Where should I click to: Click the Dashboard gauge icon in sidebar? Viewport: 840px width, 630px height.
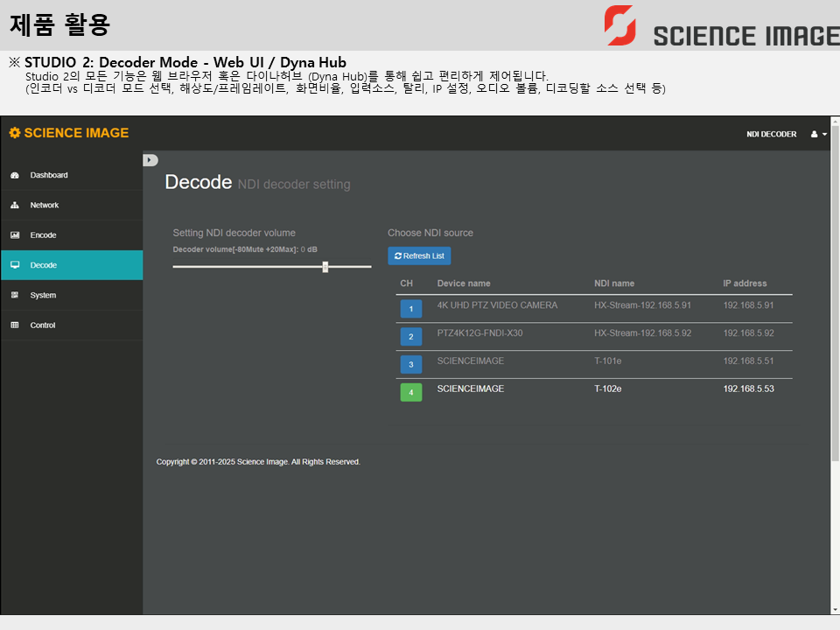15,175
